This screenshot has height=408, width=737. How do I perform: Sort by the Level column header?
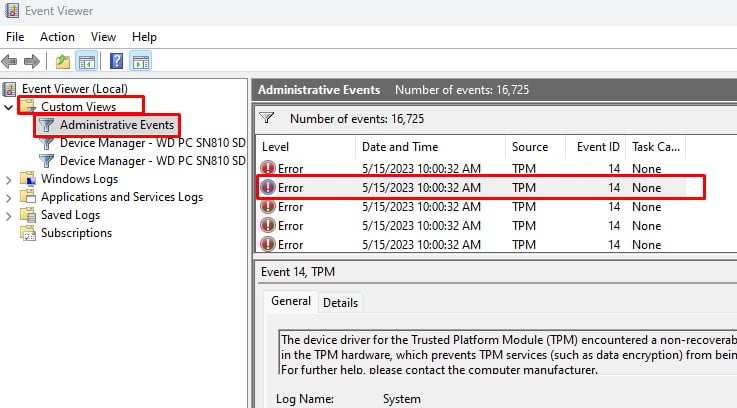(x=306, y=147)
